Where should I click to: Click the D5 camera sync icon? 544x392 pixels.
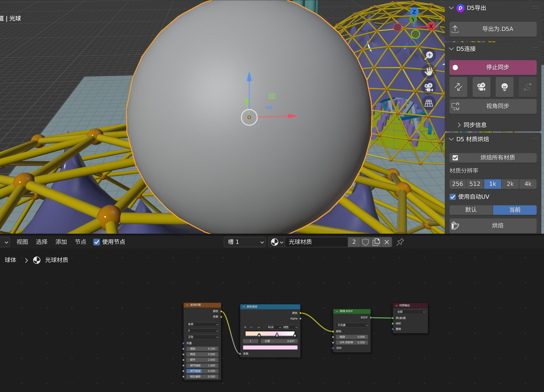click(481, 87)
